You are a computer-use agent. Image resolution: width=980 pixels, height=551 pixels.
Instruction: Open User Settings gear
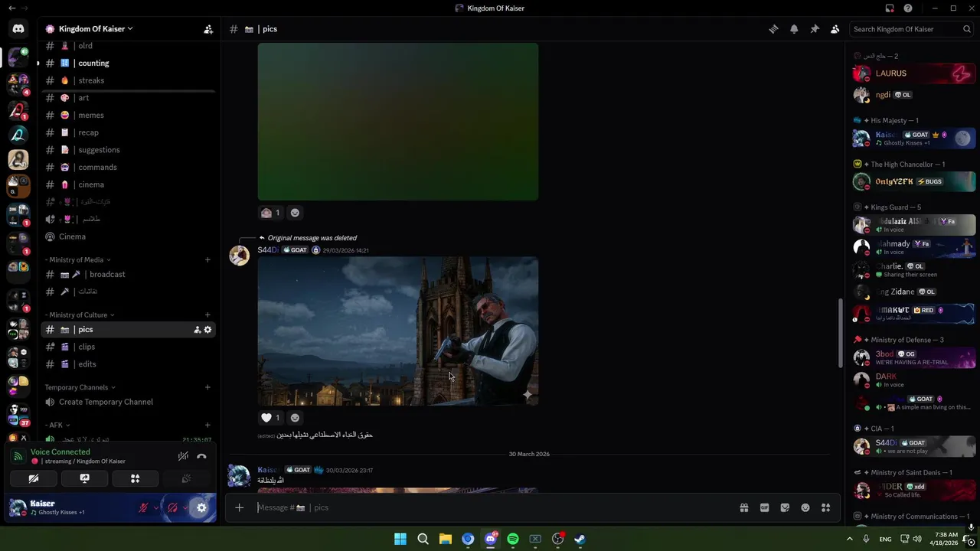(x=201, y=507)
